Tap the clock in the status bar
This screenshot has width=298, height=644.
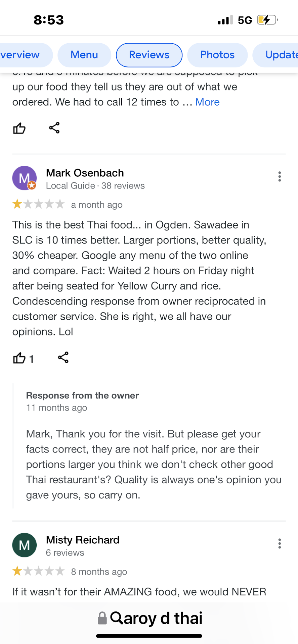pyautogui.click(x=49, y=20)
